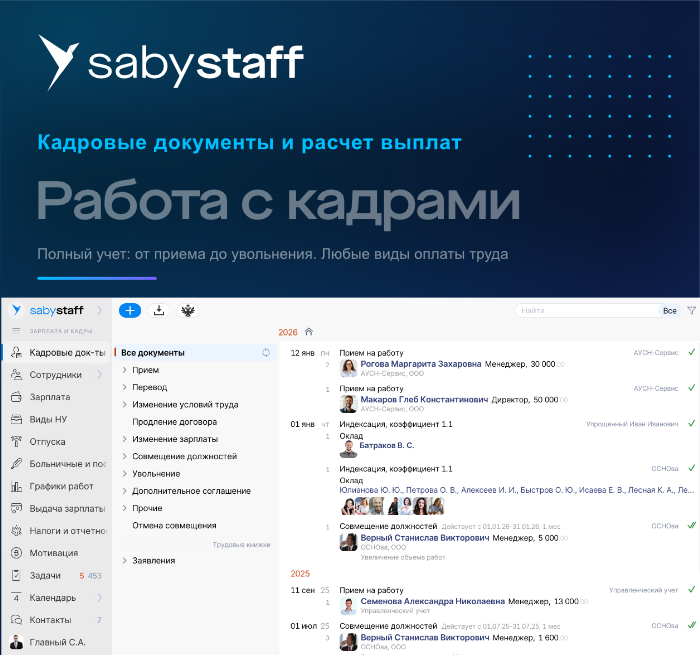Viewport: 700px width, 655px height.
Task: Click the blue plus add document button
Action: (x=130, y=311)
